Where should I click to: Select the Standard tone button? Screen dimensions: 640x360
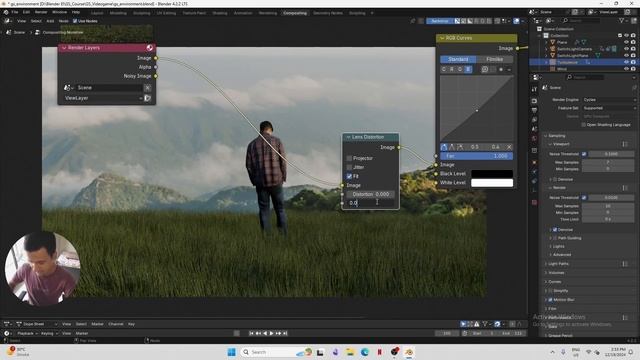pyautogui.click(x=458, y=60)
